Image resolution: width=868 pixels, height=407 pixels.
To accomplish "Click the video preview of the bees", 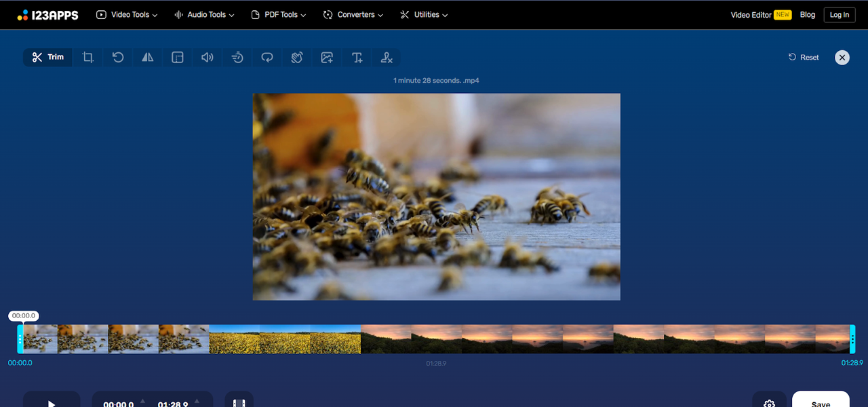I will tap(437, 197).
